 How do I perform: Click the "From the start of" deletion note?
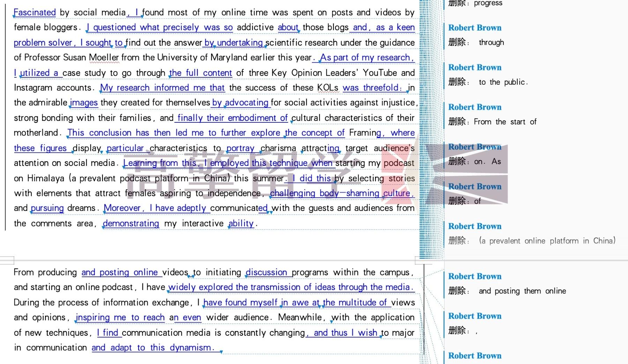point(505,122)
